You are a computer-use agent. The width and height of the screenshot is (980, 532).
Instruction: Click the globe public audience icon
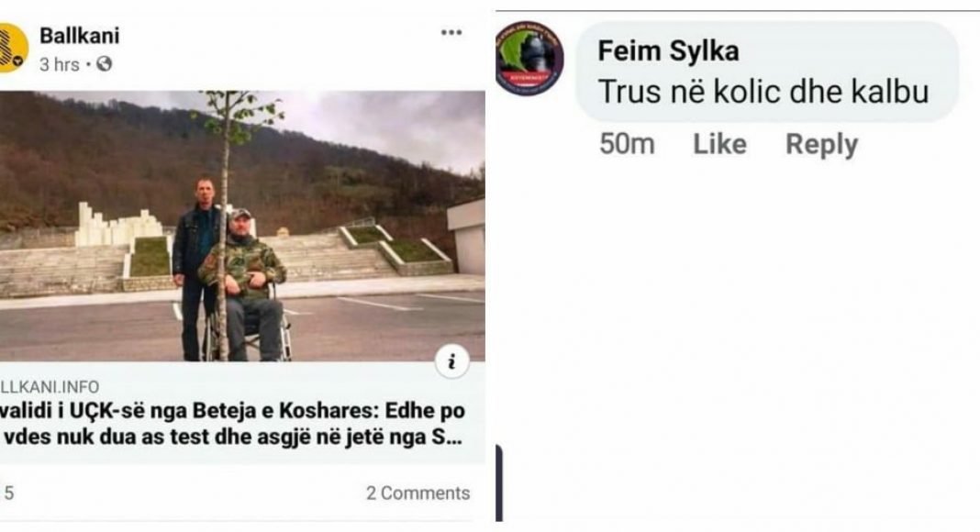(x=105, y=64)
